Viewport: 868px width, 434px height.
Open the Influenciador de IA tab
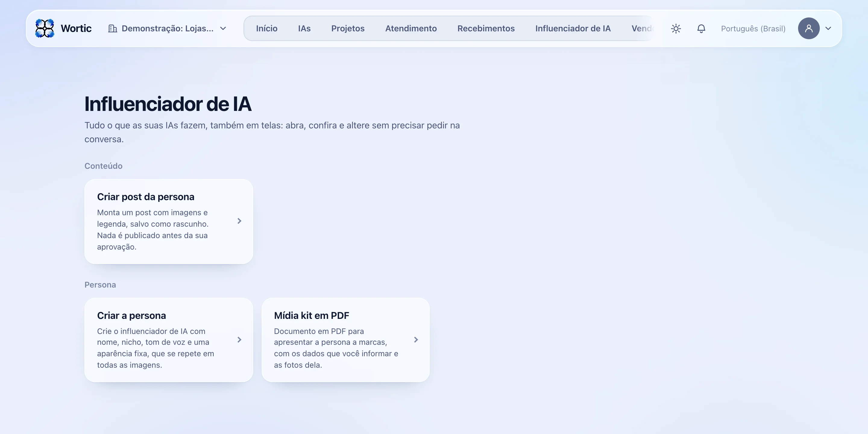point(573,28)
